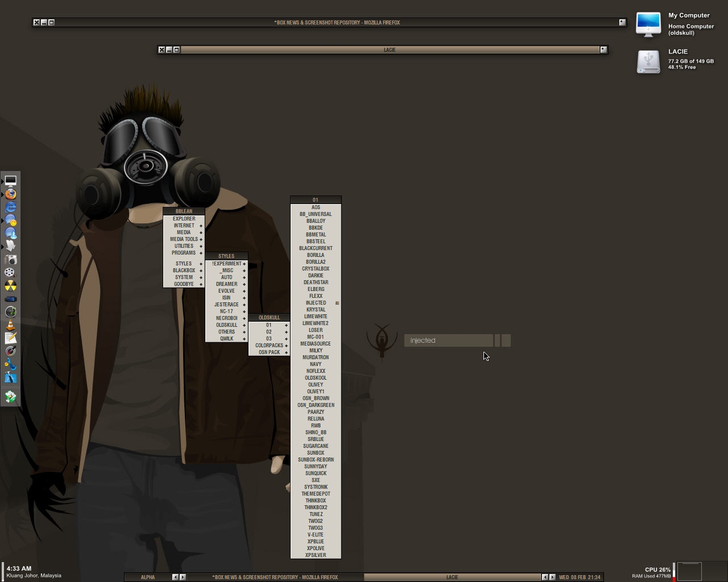Click the LACIE window titlebar
Viewport: 728px width, 582px height.
[390, 50]
